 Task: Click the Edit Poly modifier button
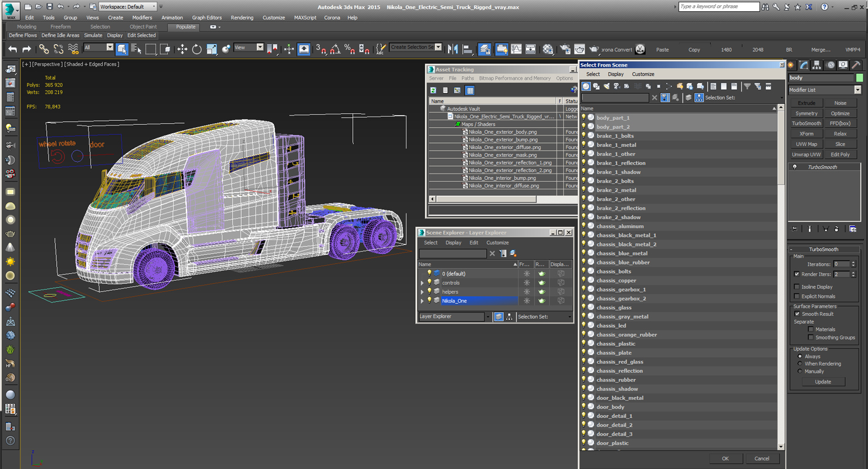pos(840,154)
